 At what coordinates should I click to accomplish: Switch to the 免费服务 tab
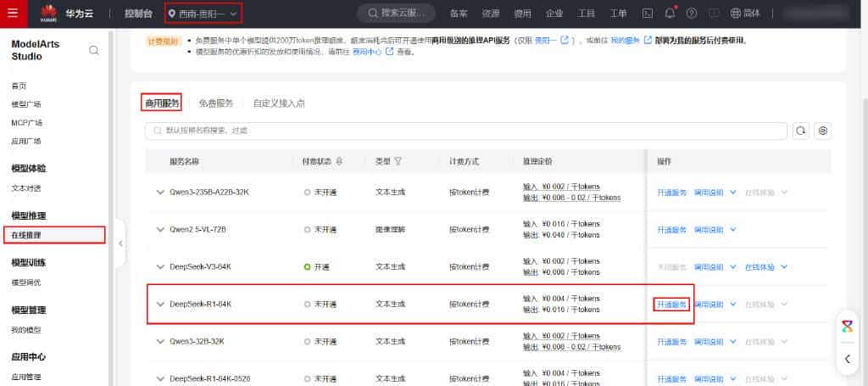point(216,103)
